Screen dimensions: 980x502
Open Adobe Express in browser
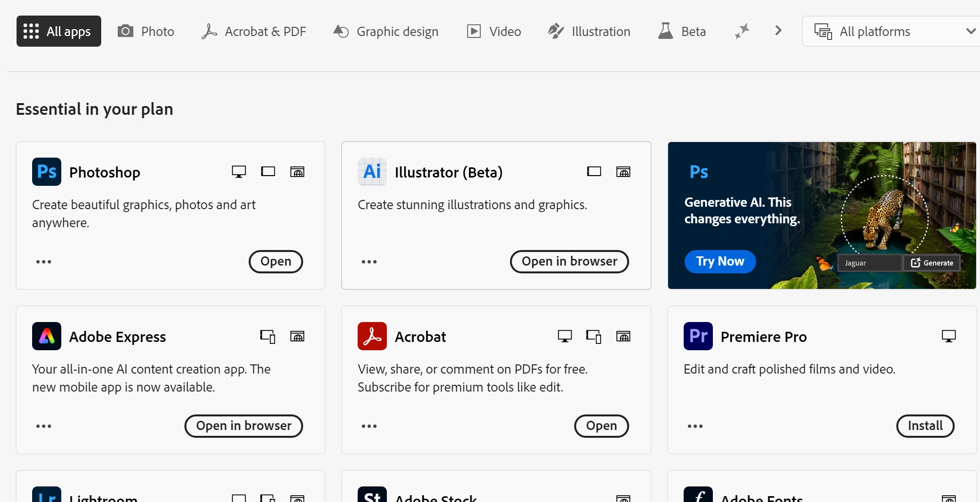click(x=244, y=426)
